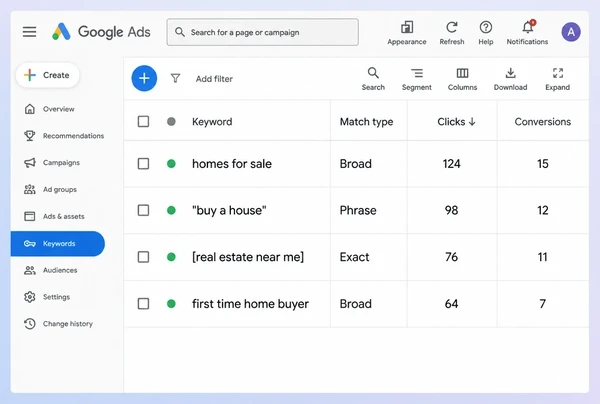Open table Search tool

tap(373, 79)
